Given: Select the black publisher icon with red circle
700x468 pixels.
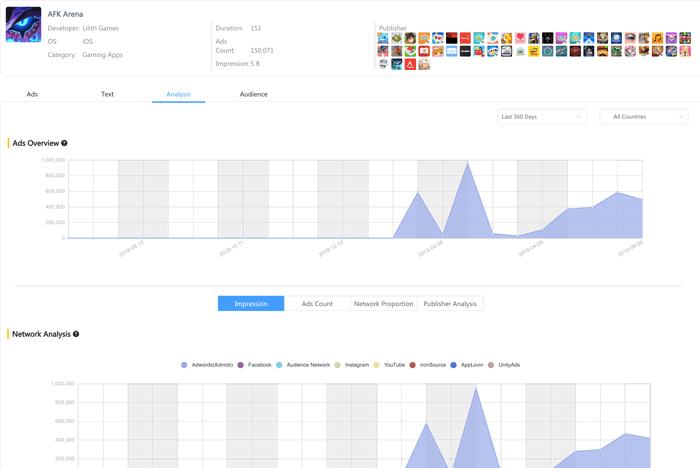Looking at the screenshot, I should [575, 51].
